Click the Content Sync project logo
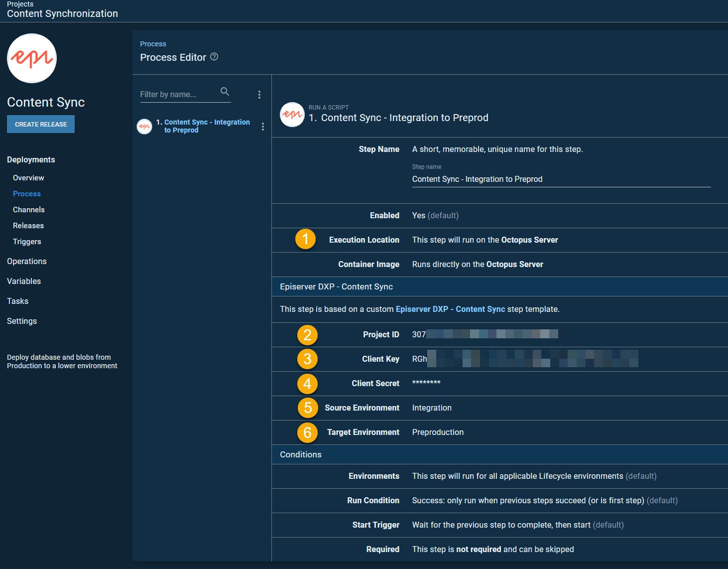728x569 pixels. [x=32, y=58]
